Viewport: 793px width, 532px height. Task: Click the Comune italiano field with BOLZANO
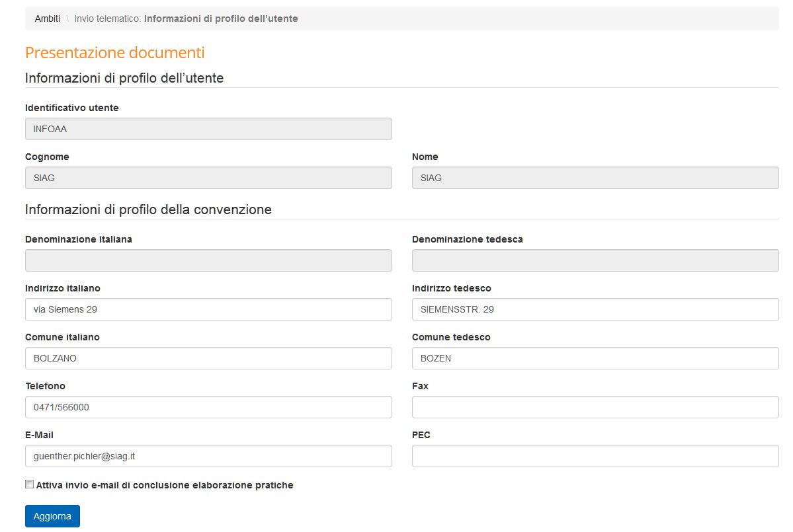tap(208, 358)
